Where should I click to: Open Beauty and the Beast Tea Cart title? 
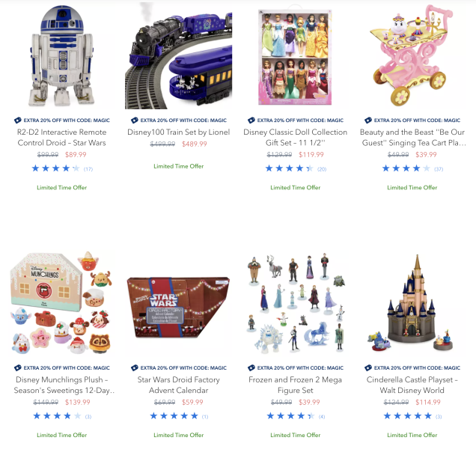(412, 137)
